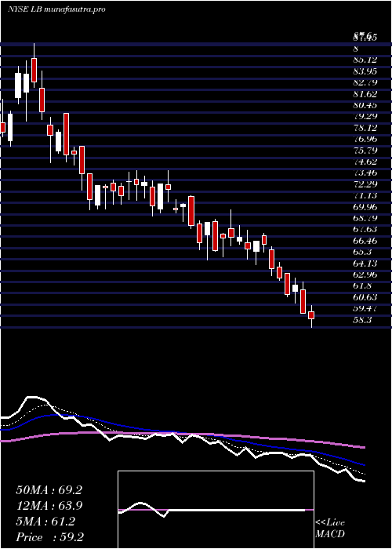Select the 5MA : 61.2 readout
Viewport: 392px width, 549px height.
point(45,522)
